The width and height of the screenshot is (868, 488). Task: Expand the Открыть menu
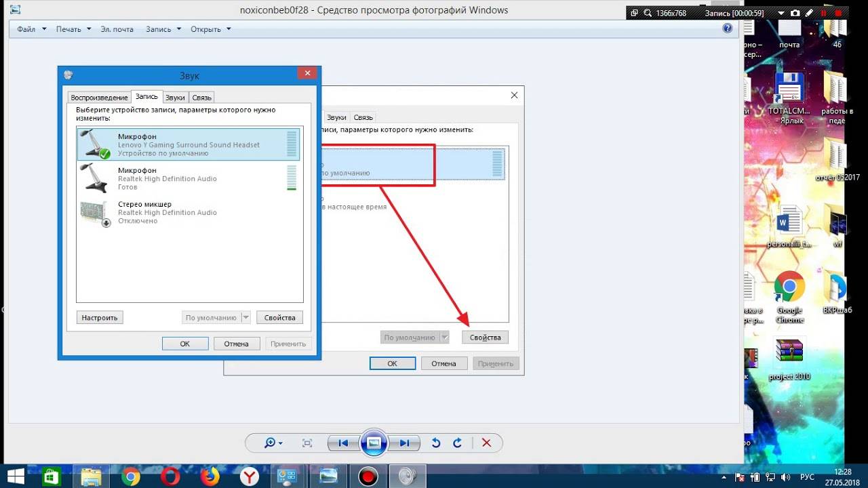pos(211,29)
